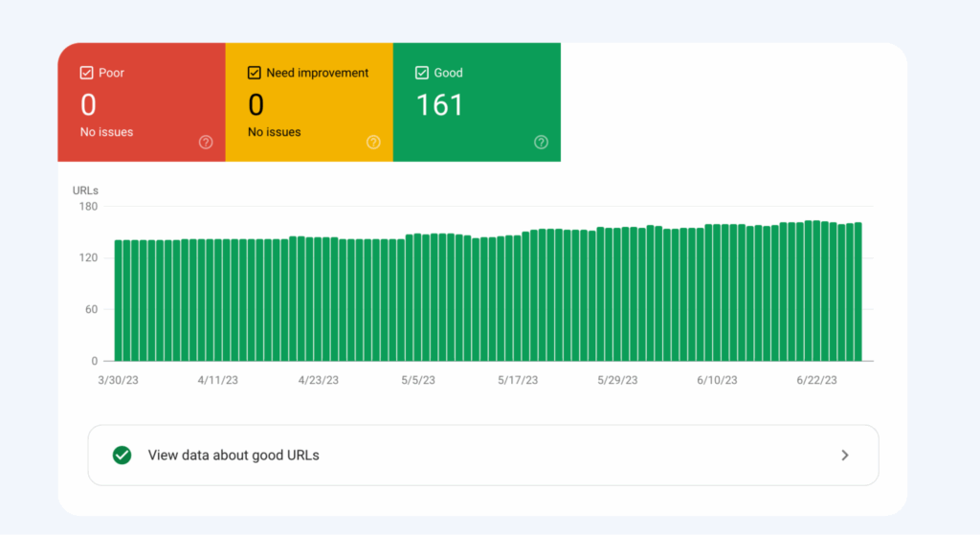Toggle the Good checkbox
This screenshot has height=535, width=980.
tap(422, 73)
